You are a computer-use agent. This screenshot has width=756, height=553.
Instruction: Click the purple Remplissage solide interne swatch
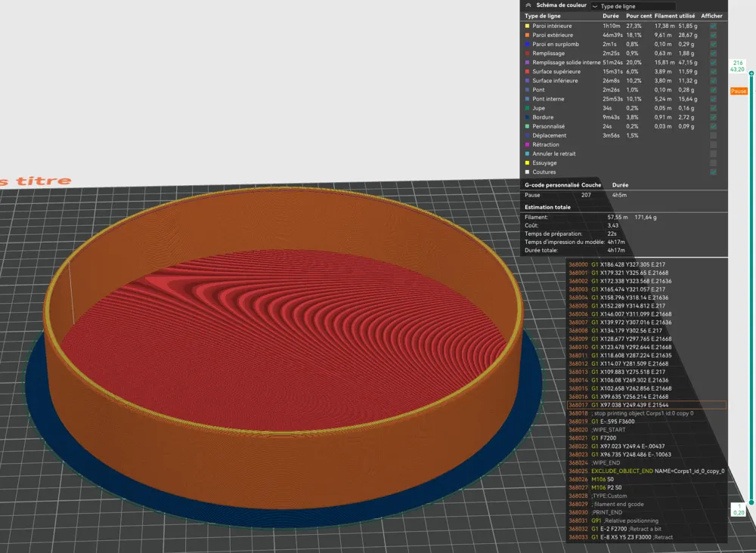(x=527, y=63)
